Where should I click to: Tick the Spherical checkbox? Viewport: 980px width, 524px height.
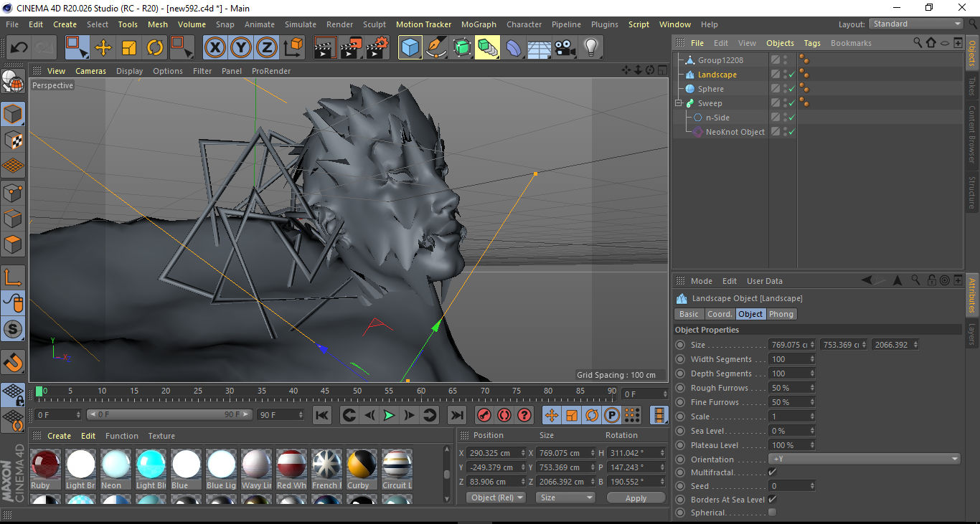[772, 512]
